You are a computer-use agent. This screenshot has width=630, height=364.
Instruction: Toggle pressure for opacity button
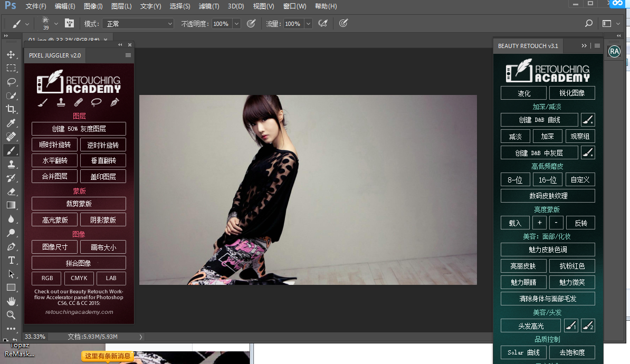251,23
